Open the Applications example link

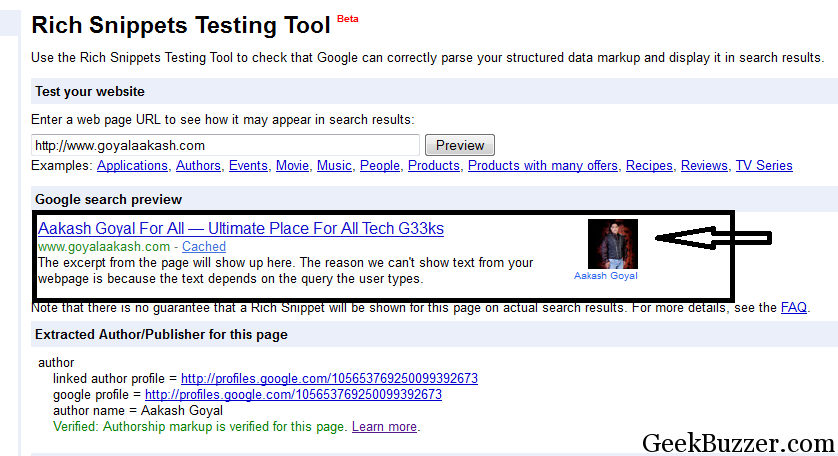coord(132,166)
